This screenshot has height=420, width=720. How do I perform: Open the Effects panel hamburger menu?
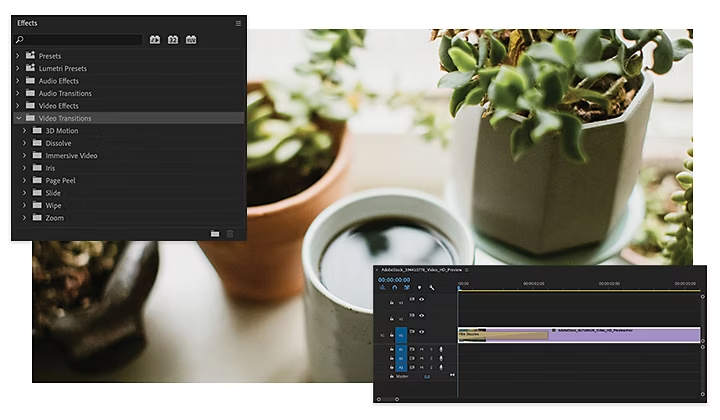[x=238, y=22]
